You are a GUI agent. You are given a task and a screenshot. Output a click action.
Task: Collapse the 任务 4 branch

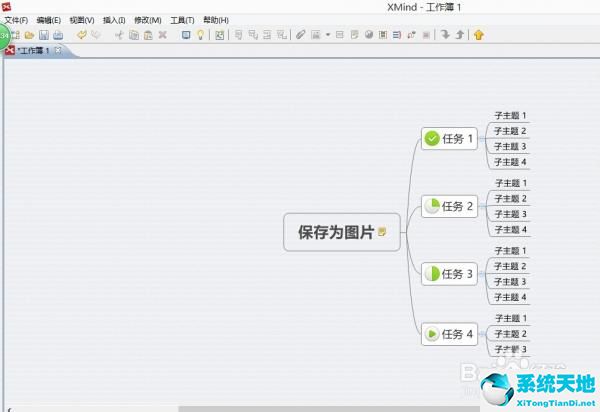481,334
